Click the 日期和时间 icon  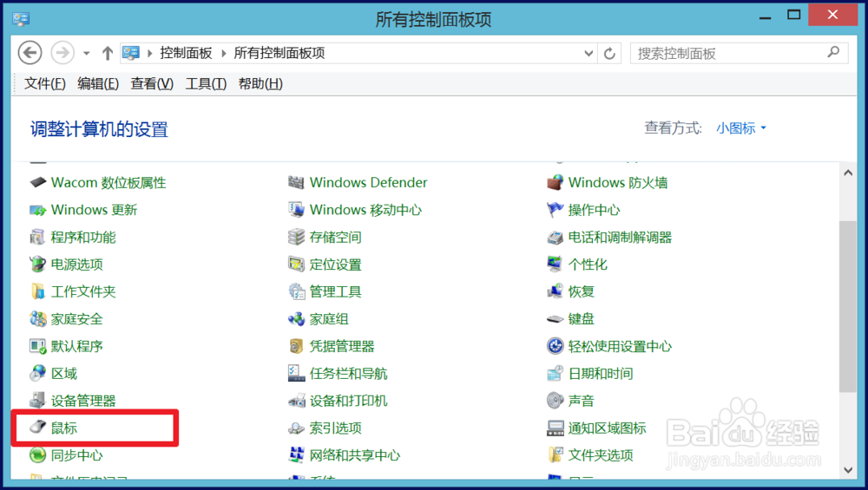pos(555,373)
